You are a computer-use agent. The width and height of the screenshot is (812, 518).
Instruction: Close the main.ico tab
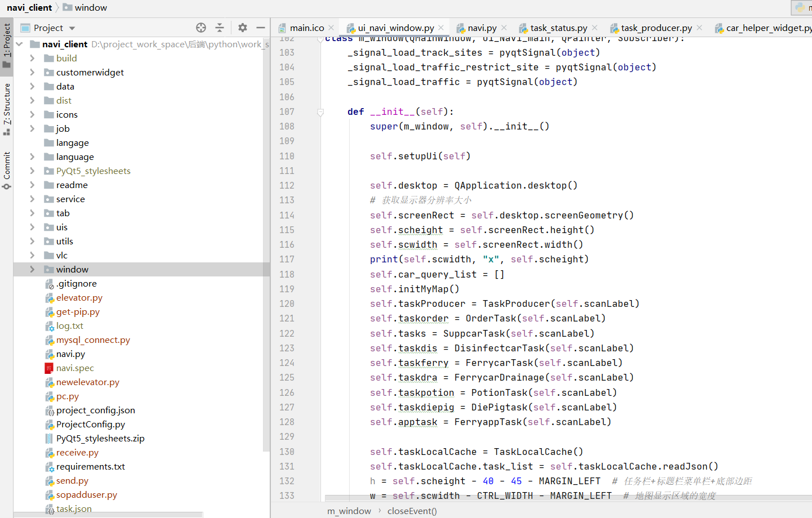[332, 28]
